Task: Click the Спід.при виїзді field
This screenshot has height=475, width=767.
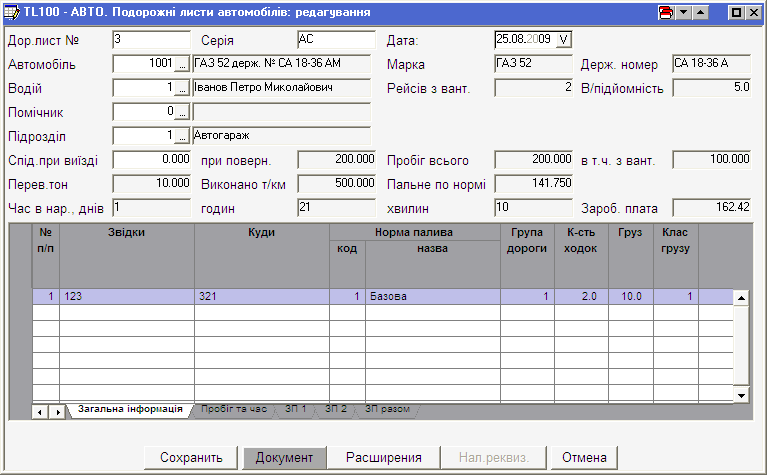Action: click(151, 159)
